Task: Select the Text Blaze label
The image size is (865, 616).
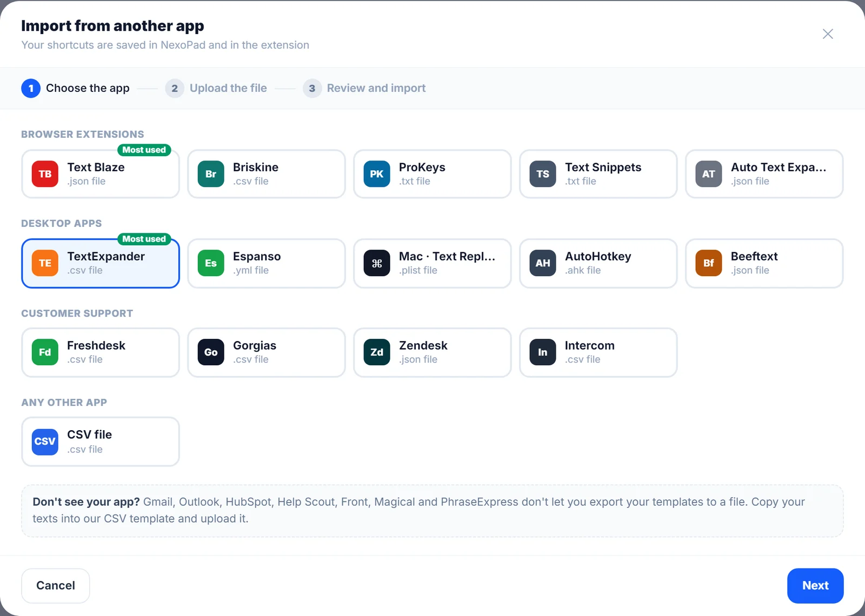Action: pos(96,168)
